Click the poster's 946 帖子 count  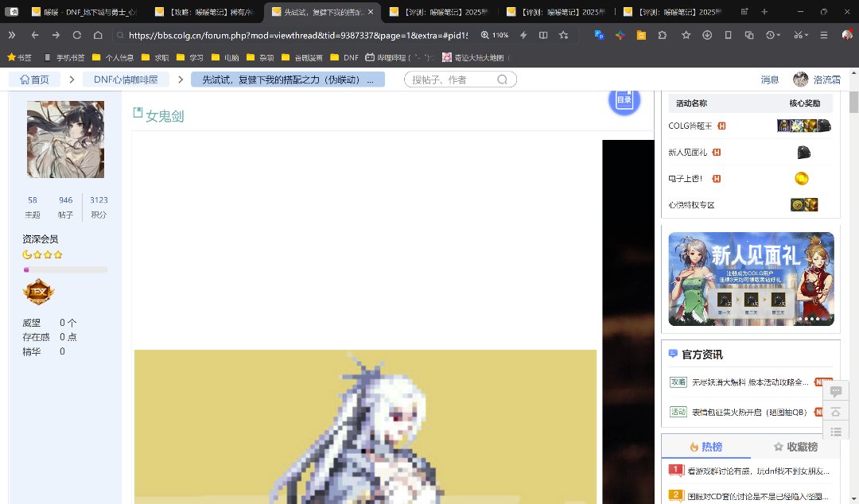coord(66,207)
